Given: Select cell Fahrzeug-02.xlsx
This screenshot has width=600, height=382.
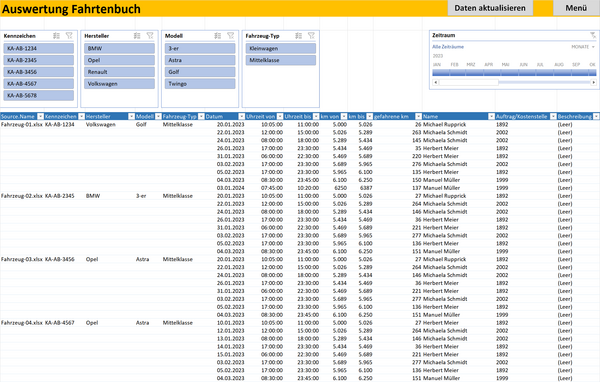Looking at the screenshot, I should [22, 196].
